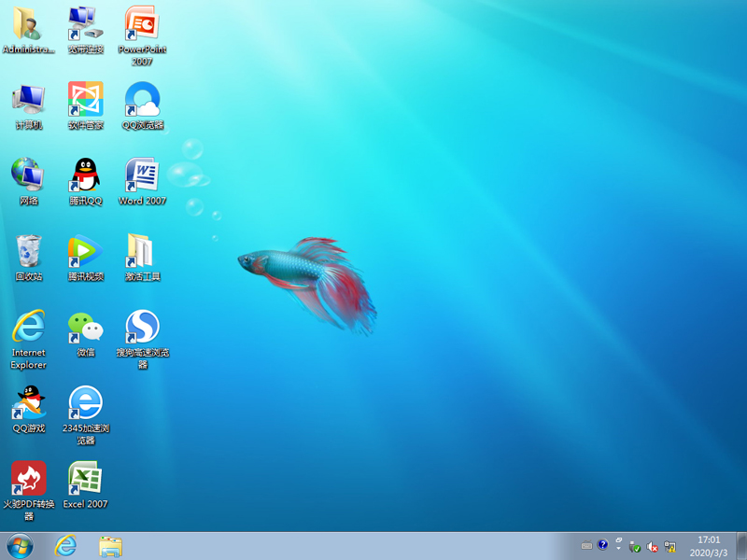
Task: Click the 腾讯视频 desktop icon
Action: coord(85,251)
